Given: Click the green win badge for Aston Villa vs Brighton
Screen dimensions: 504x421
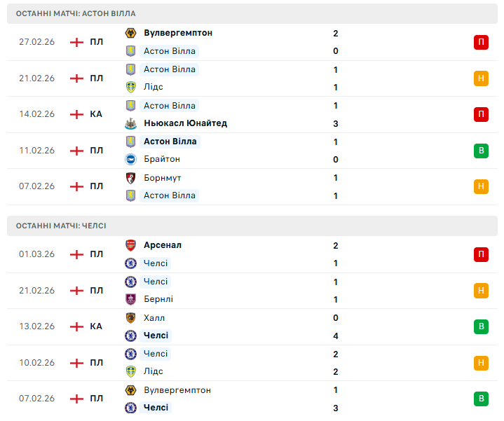Looking at the screenshot, I should [481, 150].
